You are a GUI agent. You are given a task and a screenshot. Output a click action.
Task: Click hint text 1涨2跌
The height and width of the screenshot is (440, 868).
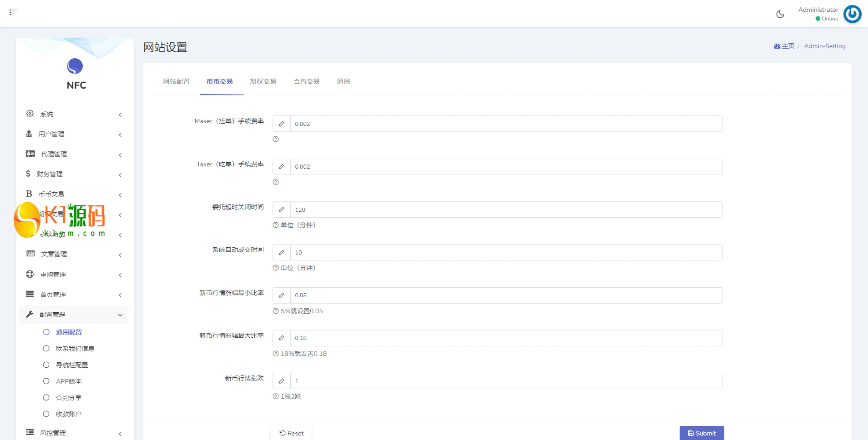[x=291, y=396]
